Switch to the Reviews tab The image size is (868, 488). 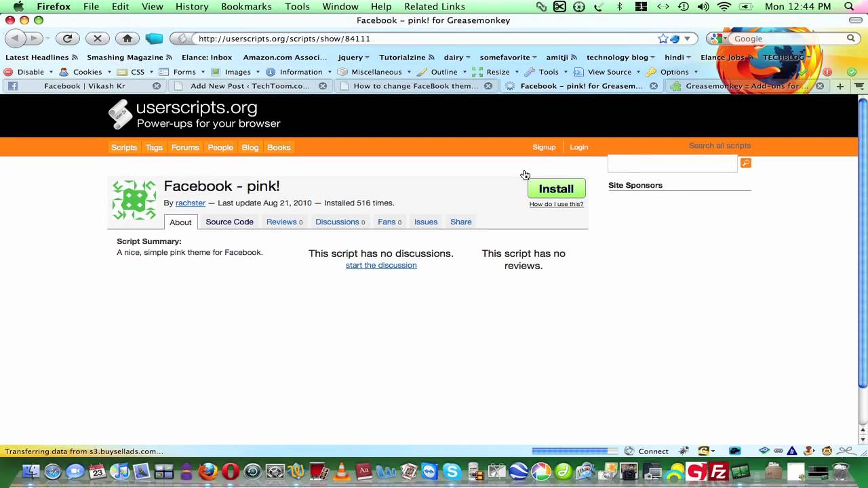click(284, 222)
